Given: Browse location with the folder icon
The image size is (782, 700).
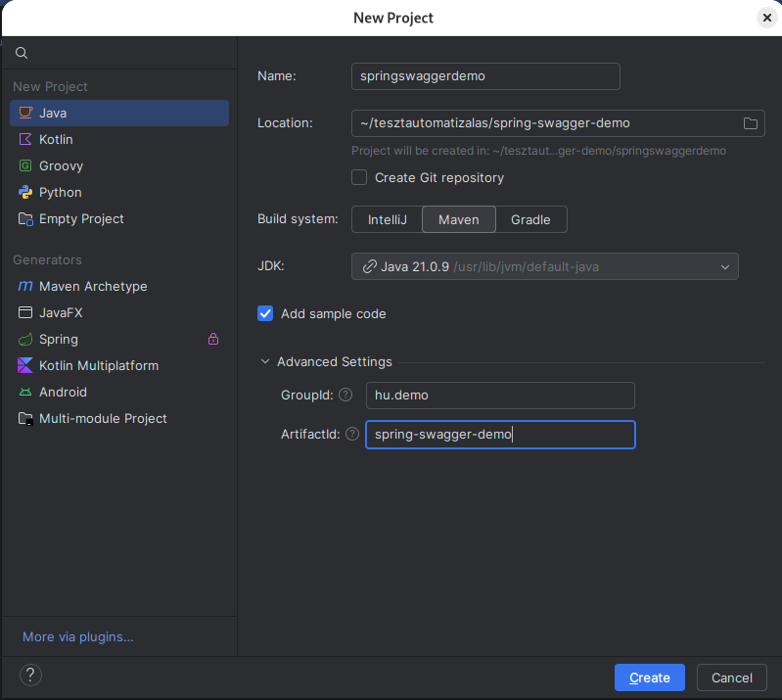Looking at the screenshot, I should [751, 123].
